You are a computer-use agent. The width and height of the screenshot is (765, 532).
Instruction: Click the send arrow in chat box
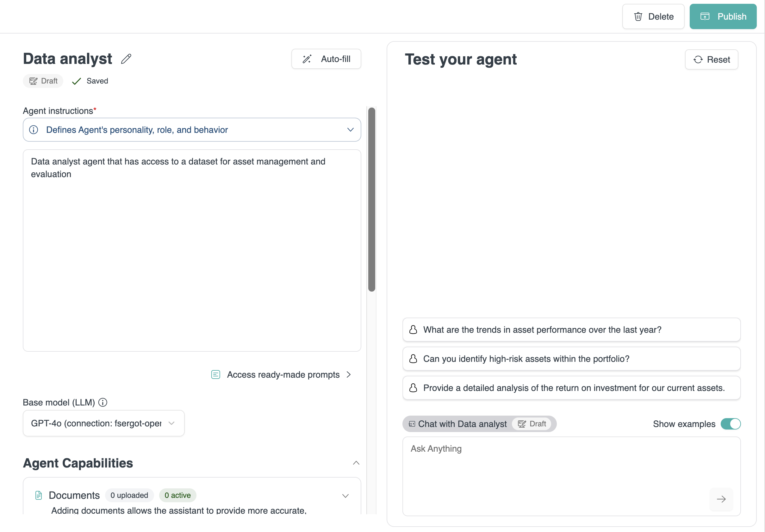pyautogui.click(x=721, y=499)
